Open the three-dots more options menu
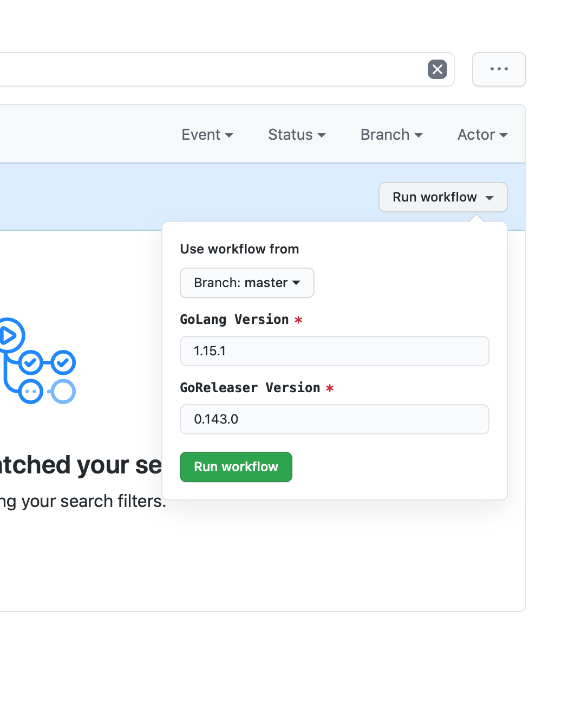This screenshot has height=728, width=588. pyautogui.click(x=499, y=69)
